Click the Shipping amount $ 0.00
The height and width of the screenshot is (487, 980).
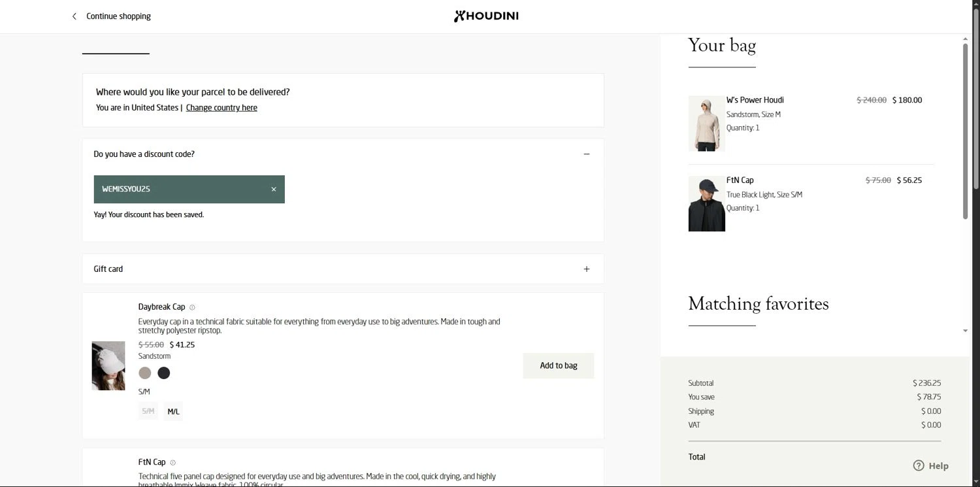pos(931,411)
